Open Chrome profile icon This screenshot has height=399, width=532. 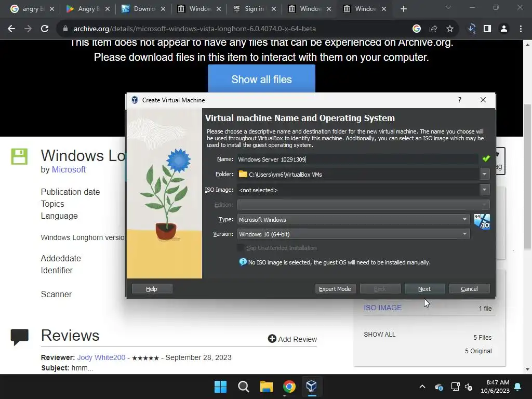pyautogui.click(x=504, y=29)
